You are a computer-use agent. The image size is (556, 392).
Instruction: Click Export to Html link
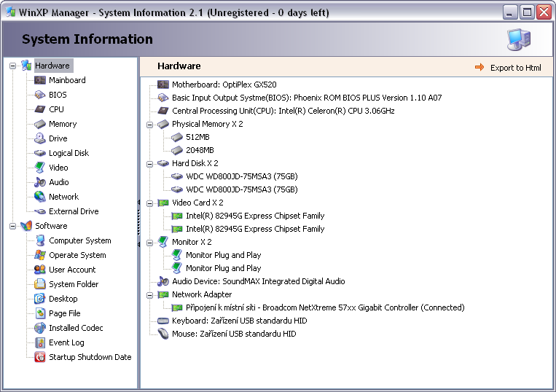click(x=515, y=68)
